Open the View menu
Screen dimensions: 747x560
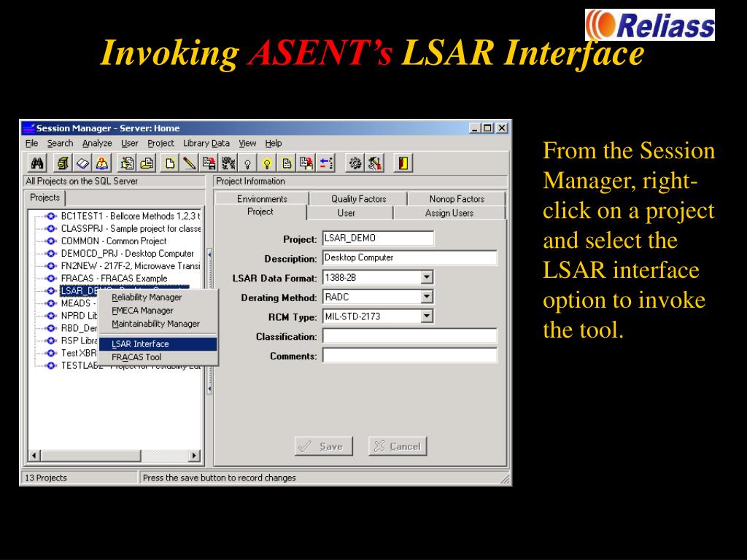click(247, 144)
